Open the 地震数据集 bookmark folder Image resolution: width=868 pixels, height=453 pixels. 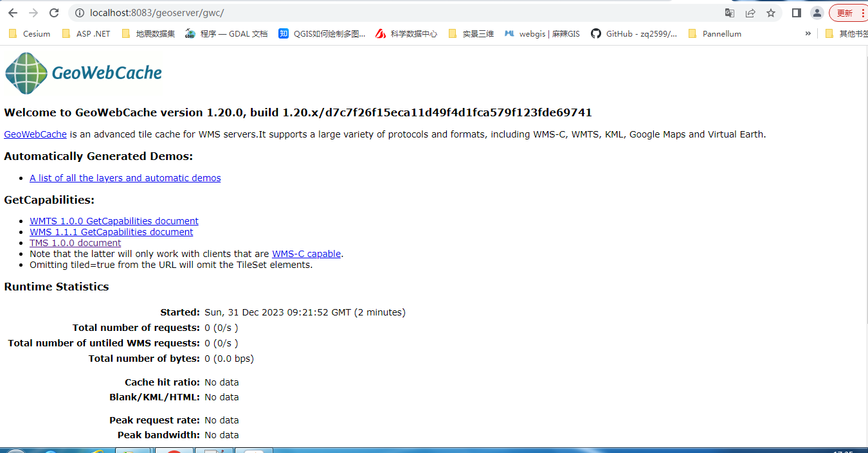pos(147,33)
